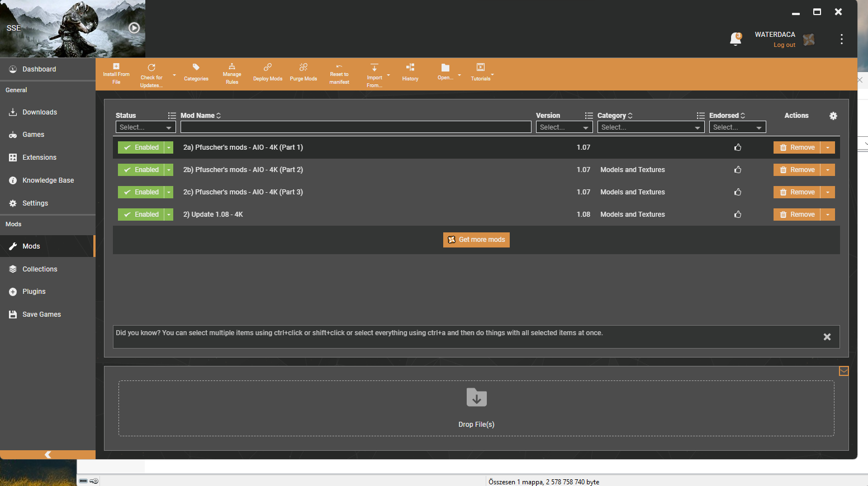This screenshot has height=486, width=868.
Task: Toggle Enabled for Pfuscher's Part 3
Action: coord(141,192)
